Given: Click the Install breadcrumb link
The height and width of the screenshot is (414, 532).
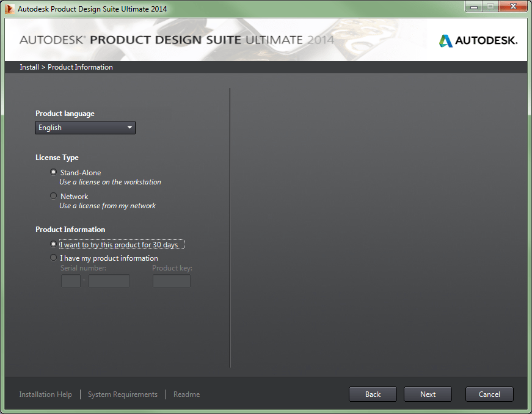Looking at the screenshot, I should coord(29,67).
